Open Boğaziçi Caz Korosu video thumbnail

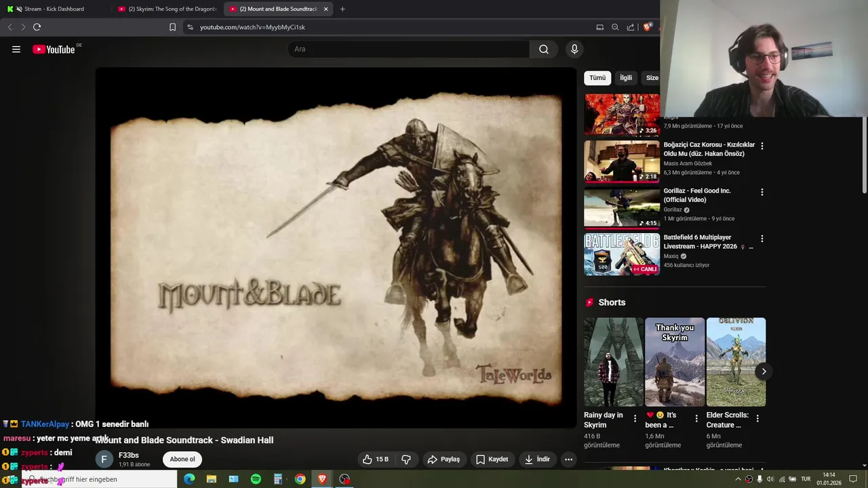click(622, 161)
